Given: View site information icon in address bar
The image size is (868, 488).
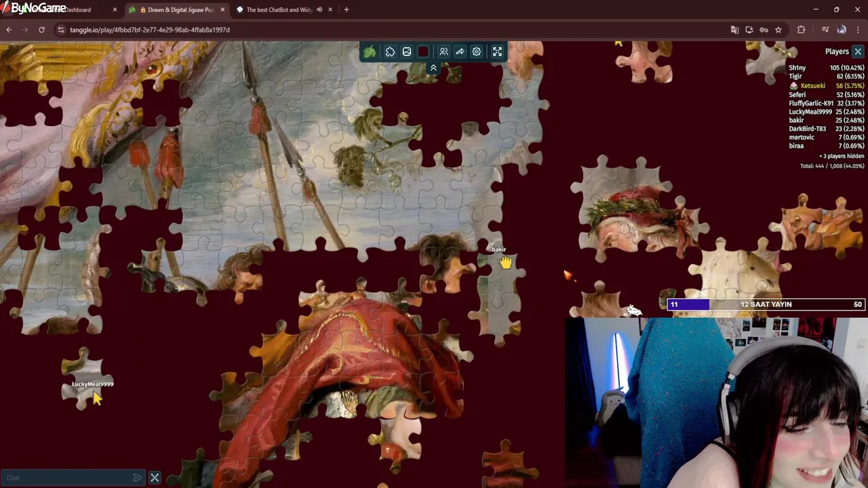Looking at the screenshot, I should tap(60, 30).
